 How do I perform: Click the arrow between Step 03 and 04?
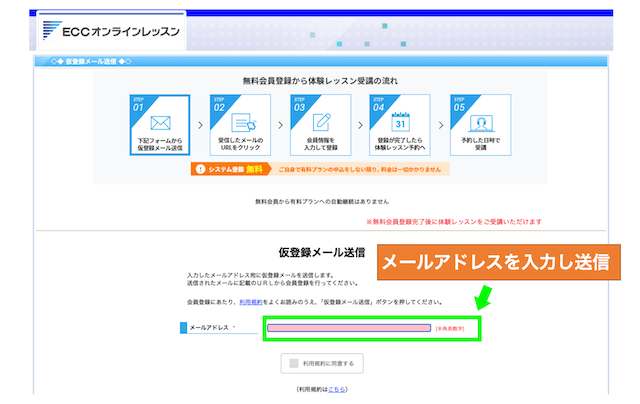coord(360,125)
